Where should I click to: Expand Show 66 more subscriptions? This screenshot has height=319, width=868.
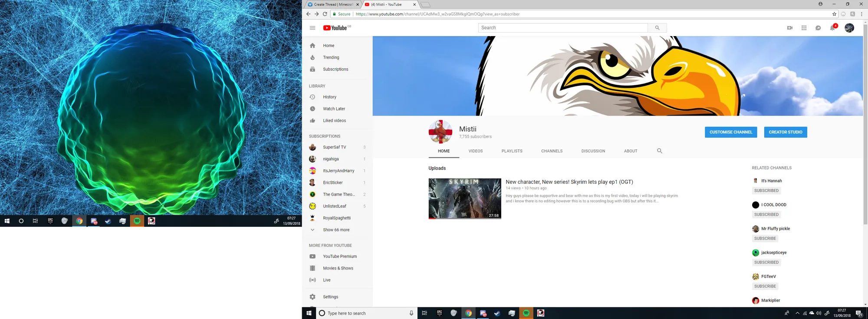pos(335,230)
